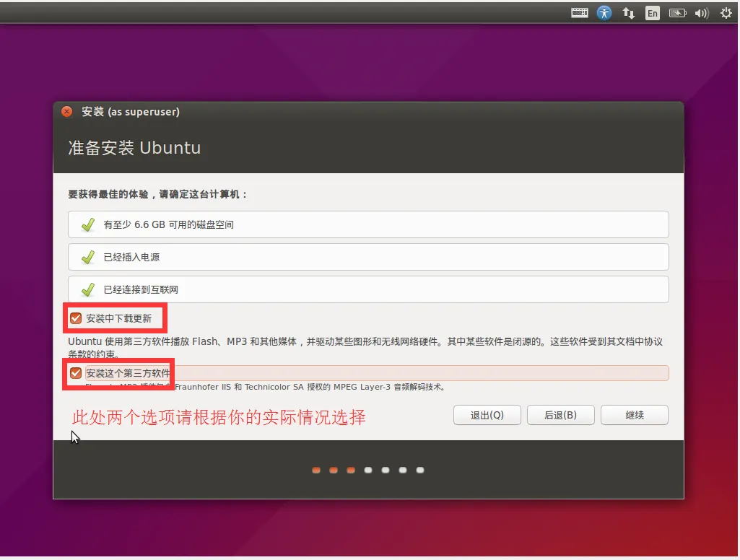Click green checkmark beside 已经插入电源
This screenshot has height=560, width=740.
coord(87,257)
